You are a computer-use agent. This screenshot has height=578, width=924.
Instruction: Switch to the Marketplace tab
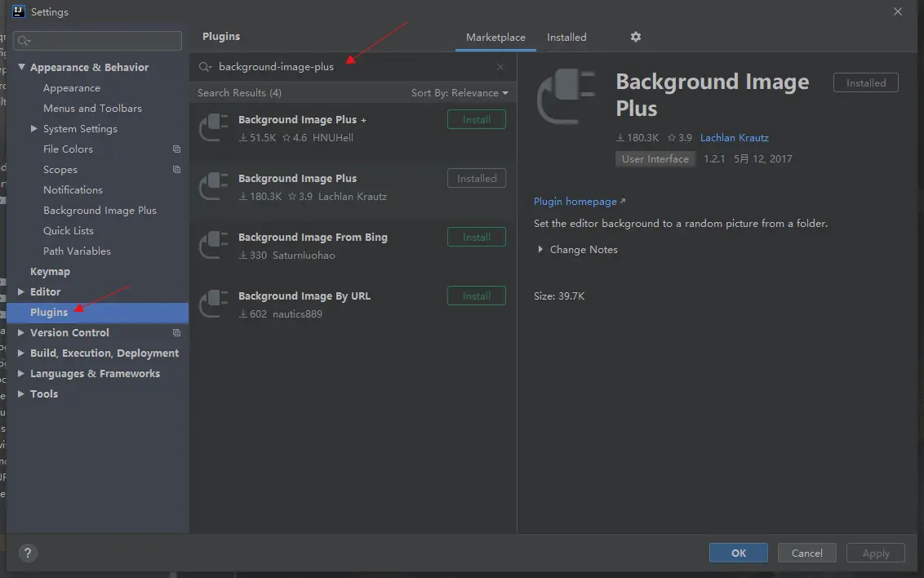(495, 37)
